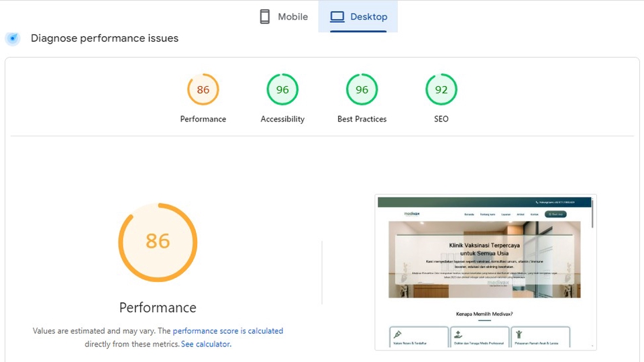Screen dimensions: 644x362
Task: Click the 'Diagnose performance issues' heading
Action: tap(105, 38)
